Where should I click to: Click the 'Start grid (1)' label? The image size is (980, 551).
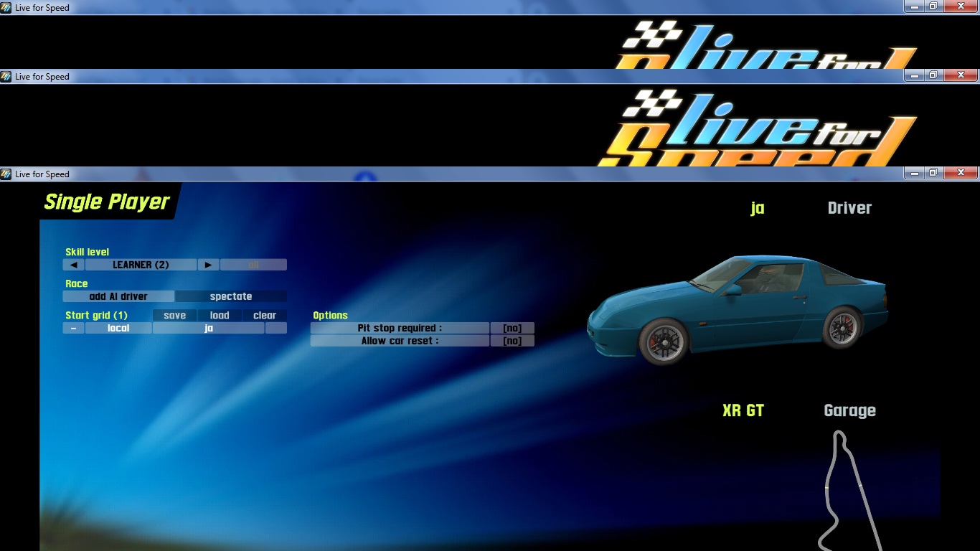(x=96, y=315)
